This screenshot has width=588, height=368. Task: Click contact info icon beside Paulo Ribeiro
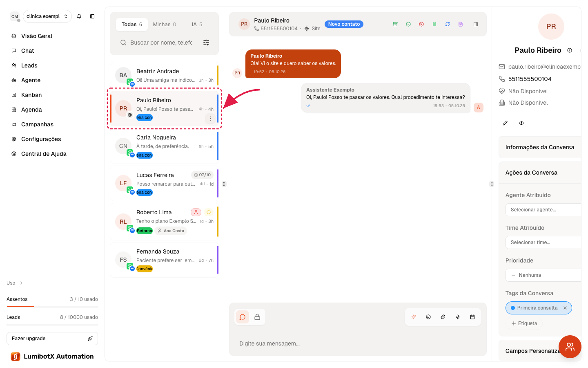coord(570,50)
